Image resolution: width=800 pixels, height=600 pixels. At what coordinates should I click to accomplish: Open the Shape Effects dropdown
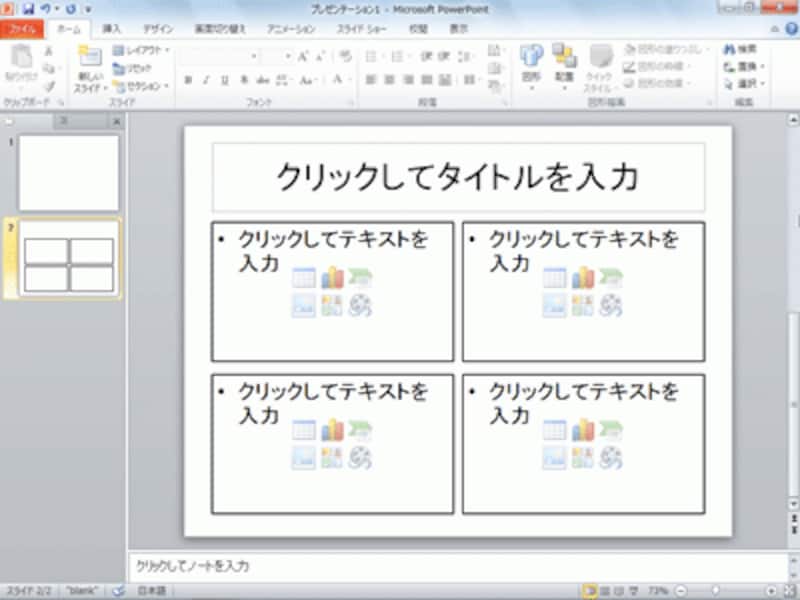tap(658, 83)
